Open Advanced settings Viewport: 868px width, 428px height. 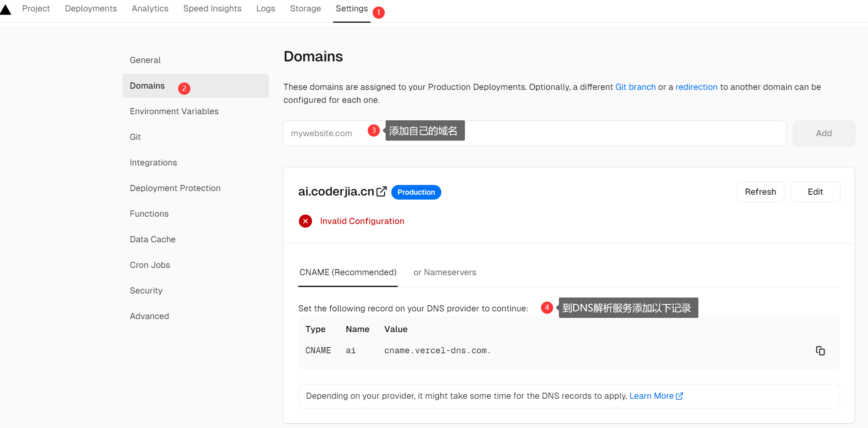(x=149, y=316)
